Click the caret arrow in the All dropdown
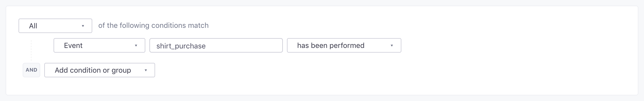 point(83,26)
